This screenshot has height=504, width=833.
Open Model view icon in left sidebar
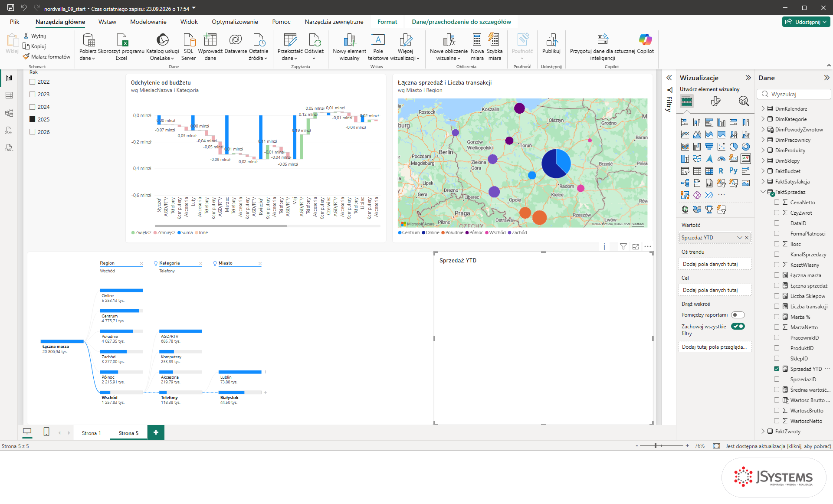[9, 113]
